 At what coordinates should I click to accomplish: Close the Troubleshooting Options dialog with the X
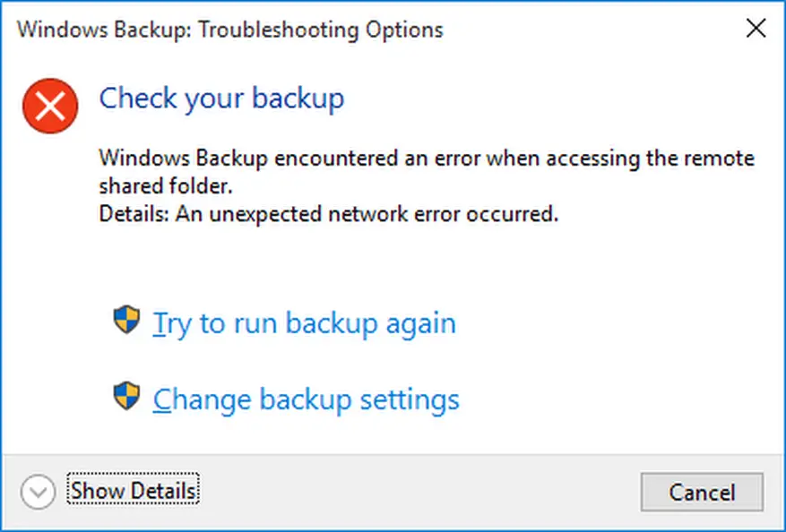[x=756, y=28]
